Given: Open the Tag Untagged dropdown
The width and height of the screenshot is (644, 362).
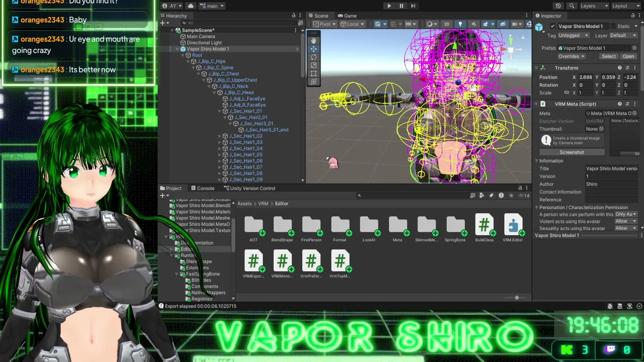Looking at the screenshot, I should click(574, 36).
